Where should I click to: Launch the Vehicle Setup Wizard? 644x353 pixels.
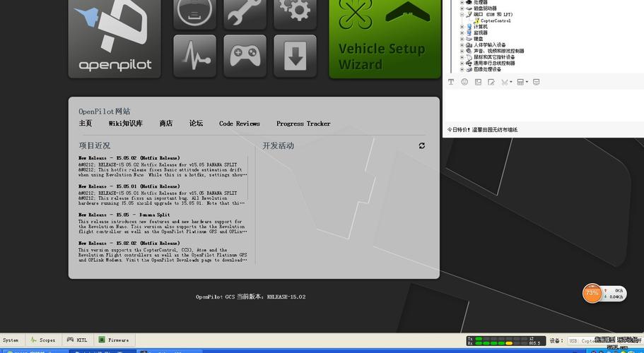(x=385, y=39)
